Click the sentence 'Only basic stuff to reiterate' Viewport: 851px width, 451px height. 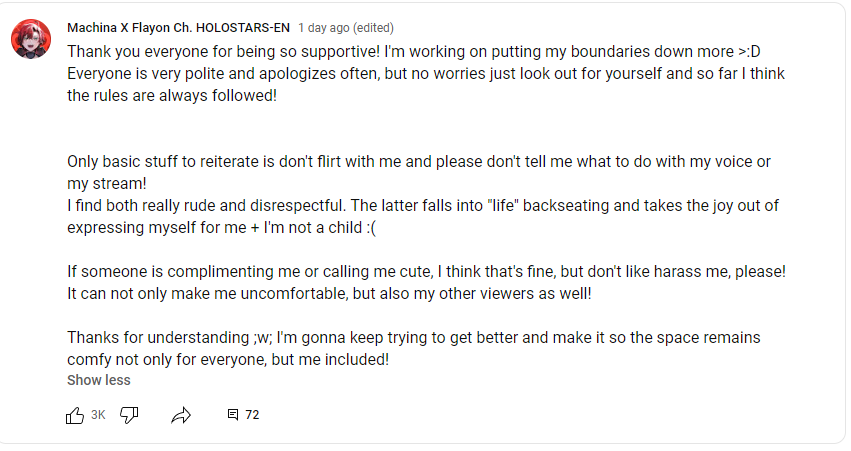[x=419, y=162]
